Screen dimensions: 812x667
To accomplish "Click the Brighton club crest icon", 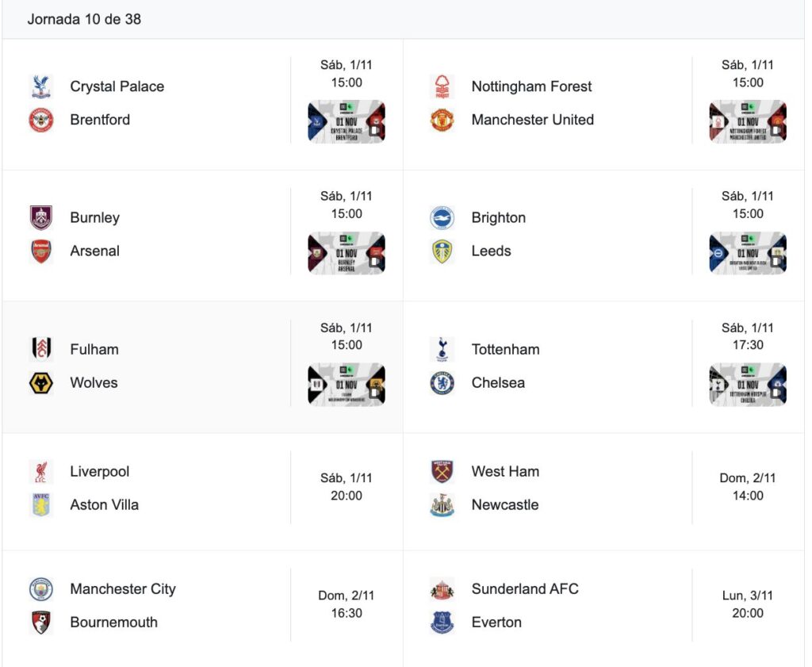I will (x=442, y=218).
